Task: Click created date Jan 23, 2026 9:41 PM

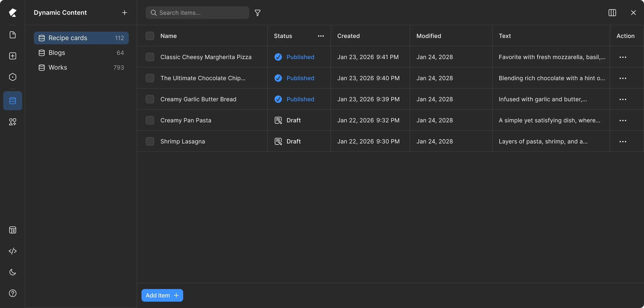Action: 368,57
